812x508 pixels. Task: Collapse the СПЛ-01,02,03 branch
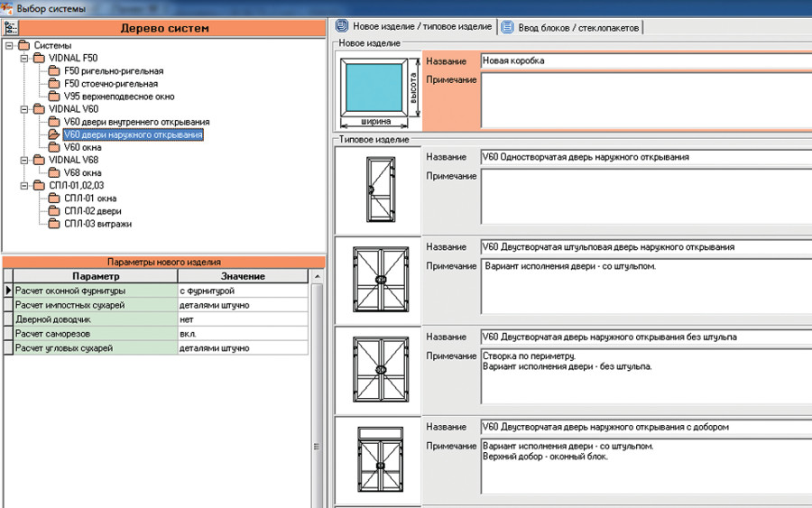(23, 185)
